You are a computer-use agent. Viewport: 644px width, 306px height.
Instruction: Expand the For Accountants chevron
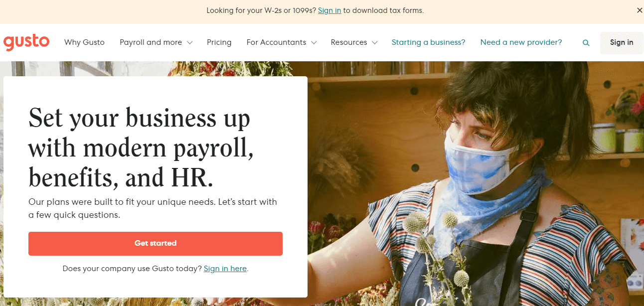314,43
